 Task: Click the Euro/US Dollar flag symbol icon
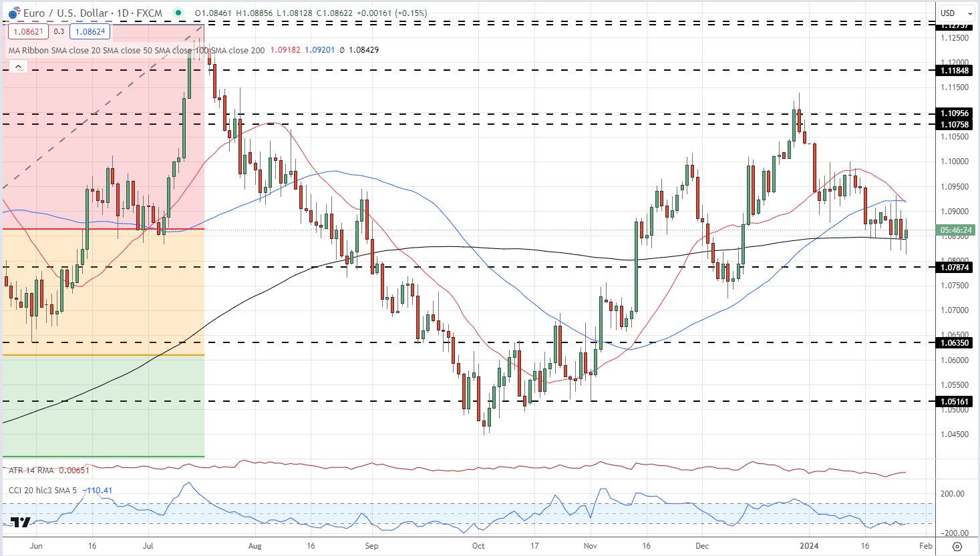click(14, 13)
